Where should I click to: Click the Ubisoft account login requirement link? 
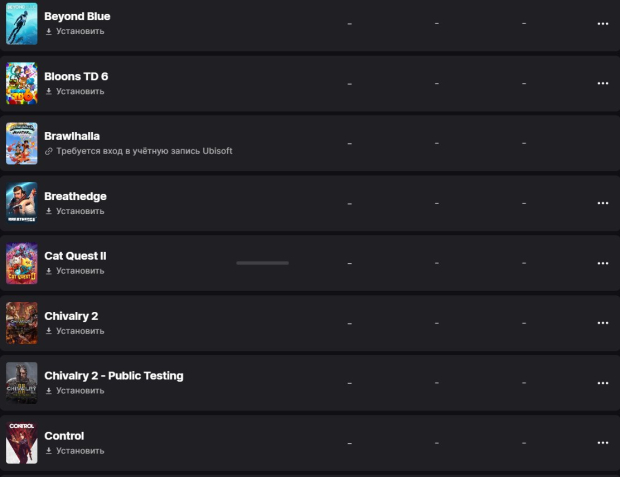pyautogui.click(x=144, y=151)
